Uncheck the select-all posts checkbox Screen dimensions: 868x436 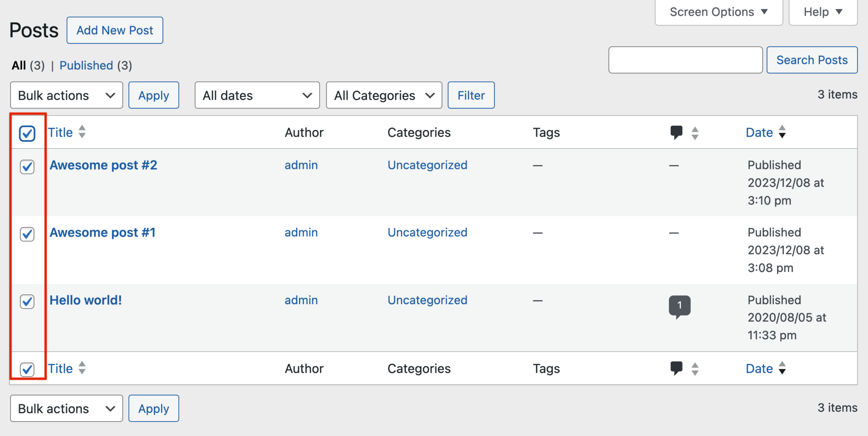click(x=27, y=133)
